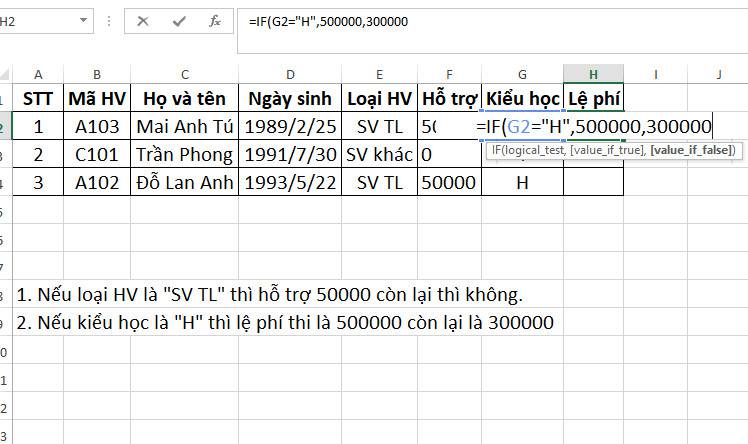Select the STT cell with value '2'

click(38, 155)
